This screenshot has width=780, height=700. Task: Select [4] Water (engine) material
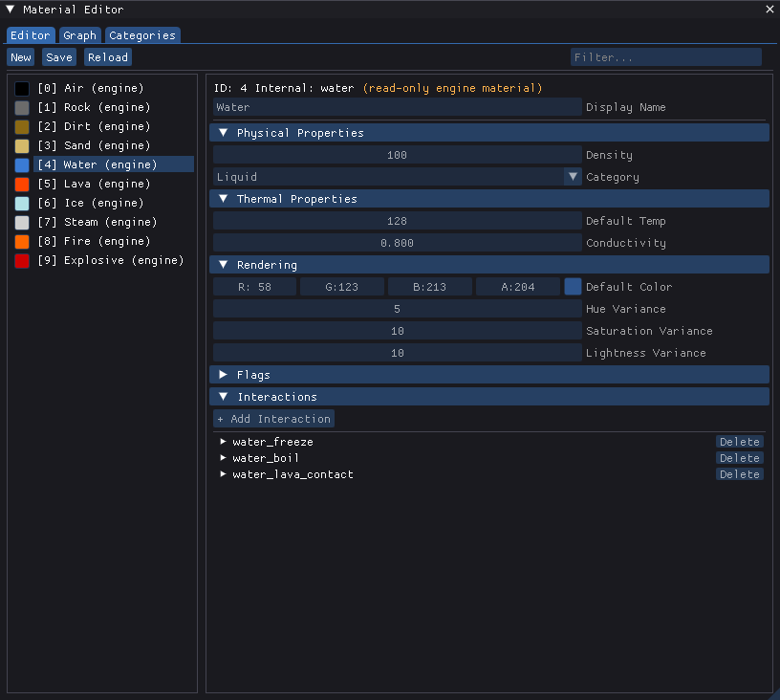[x=114, y=164]
